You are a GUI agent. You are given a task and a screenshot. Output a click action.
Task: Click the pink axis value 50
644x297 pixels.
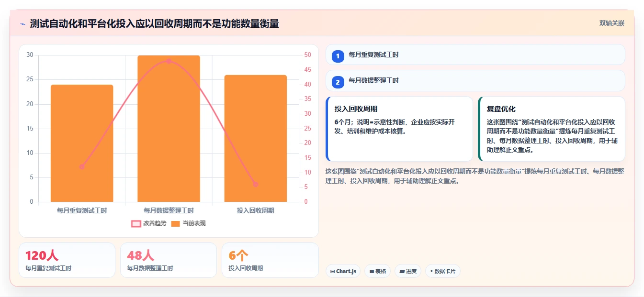pyautogui.click(x=307, y=55)
